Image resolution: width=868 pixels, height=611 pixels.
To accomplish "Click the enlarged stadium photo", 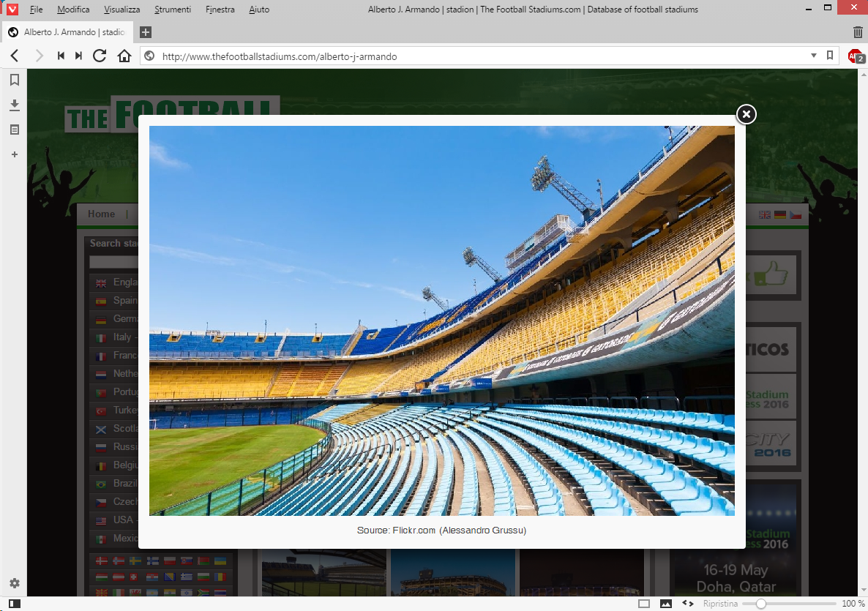I will point(442,321).
